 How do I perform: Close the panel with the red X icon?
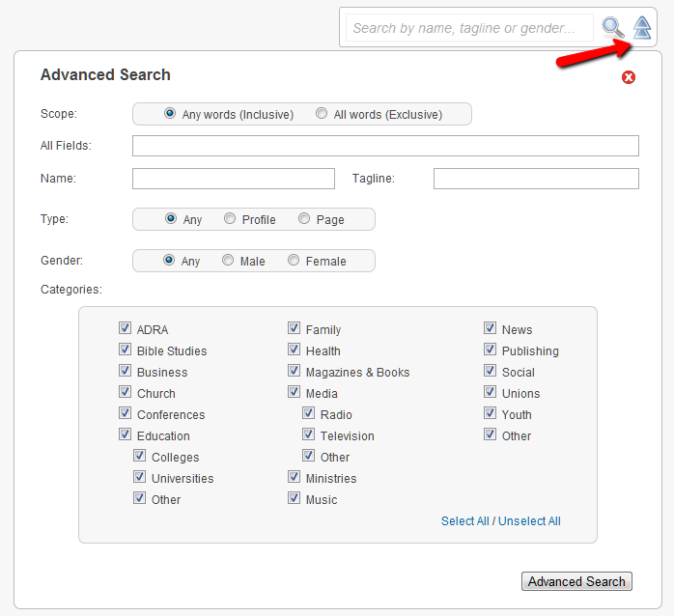pos(629,77)
